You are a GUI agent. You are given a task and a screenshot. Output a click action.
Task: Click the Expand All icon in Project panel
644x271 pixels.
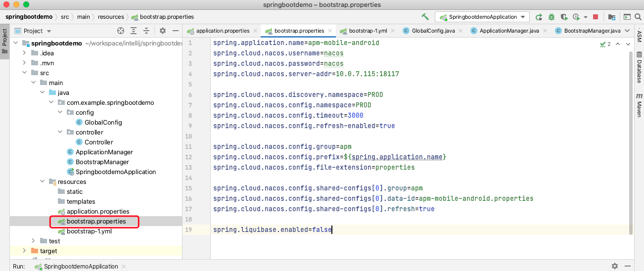pyautogui.click(x=134, y=31)
